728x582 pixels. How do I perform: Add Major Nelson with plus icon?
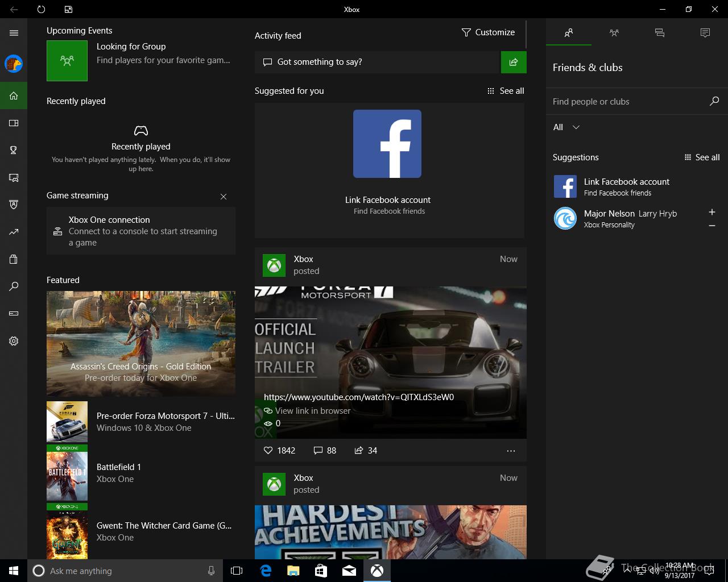click(x=712, y=212)
